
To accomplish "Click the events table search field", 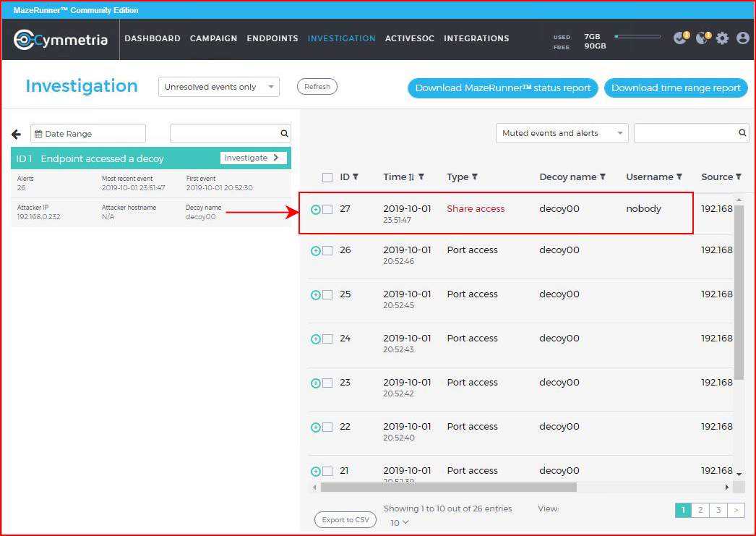I will pyautogui.click(x=692, y=133).
